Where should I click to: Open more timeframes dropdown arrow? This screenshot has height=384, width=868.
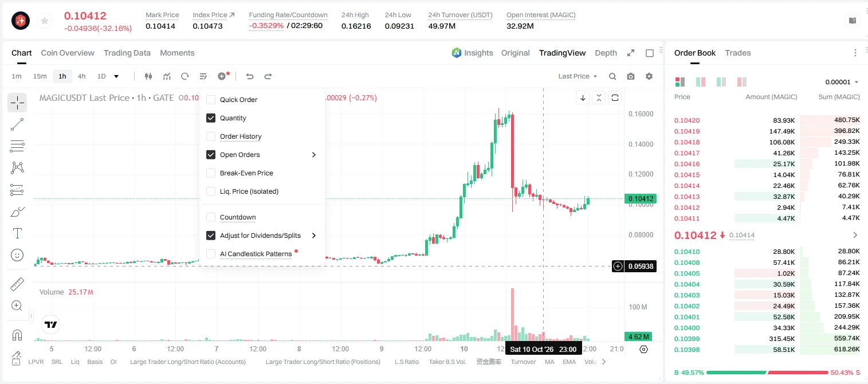click(x=116, y=76)
